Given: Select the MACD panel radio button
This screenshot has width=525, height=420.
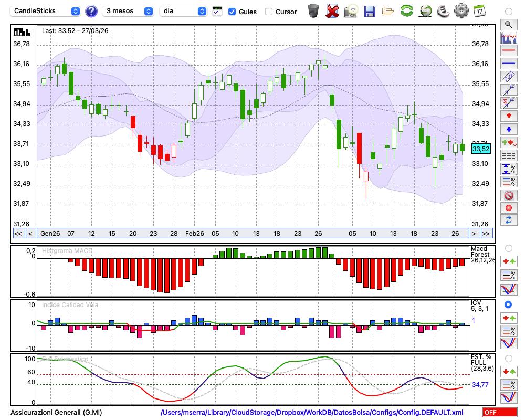Looking at the screenshot, I should [509, 248].
